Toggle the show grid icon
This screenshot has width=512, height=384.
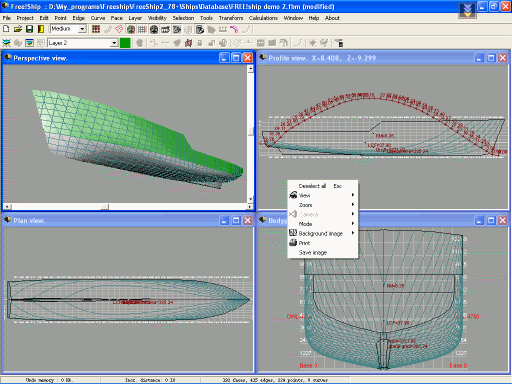click(142, 29)
